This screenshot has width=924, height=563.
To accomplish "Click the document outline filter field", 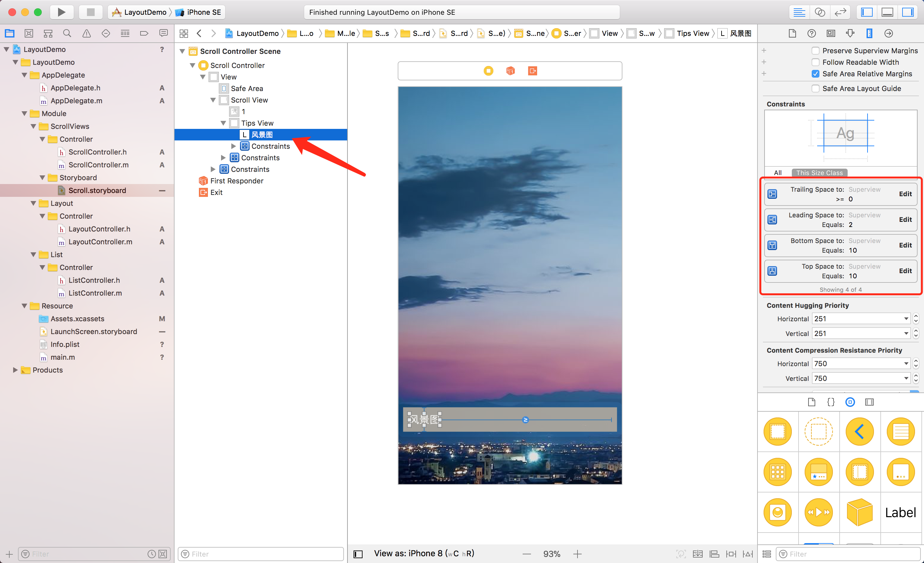I will [x=262, y=554].
